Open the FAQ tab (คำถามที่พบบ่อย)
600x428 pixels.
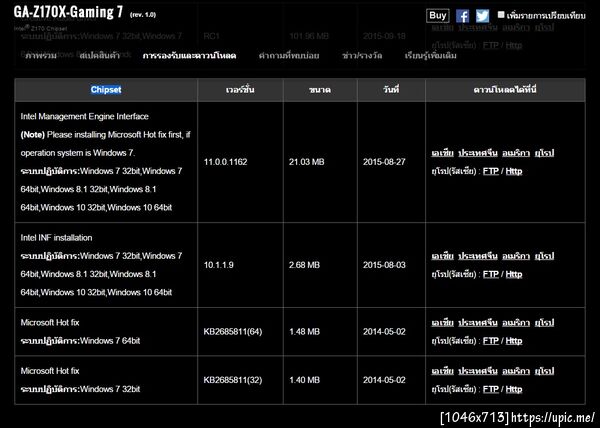(289, 55)
